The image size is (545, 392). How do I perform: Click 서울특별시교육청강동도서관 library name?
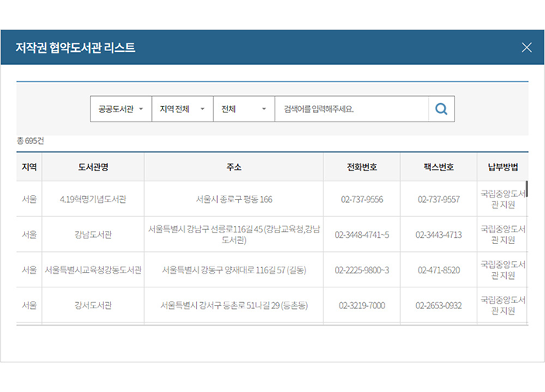(x=93, y=270)
